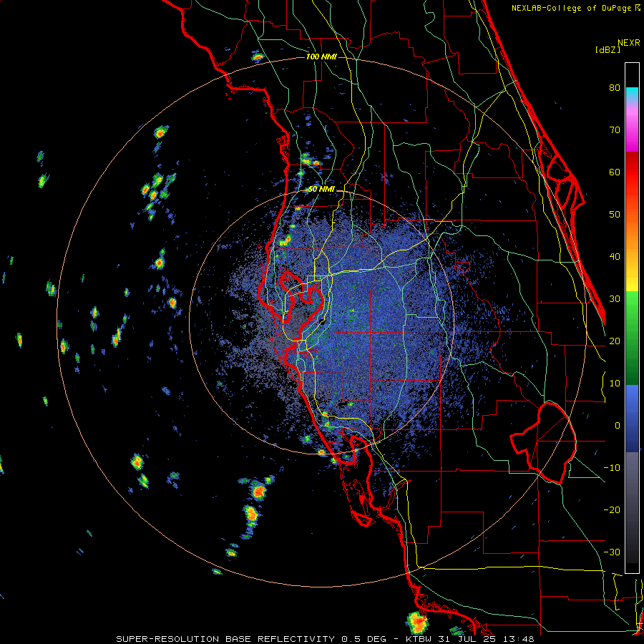Click the -20 value on dBZ scale
Image resolution: width=644 pixels, height=644 pixels.
[x=612, y=510]
